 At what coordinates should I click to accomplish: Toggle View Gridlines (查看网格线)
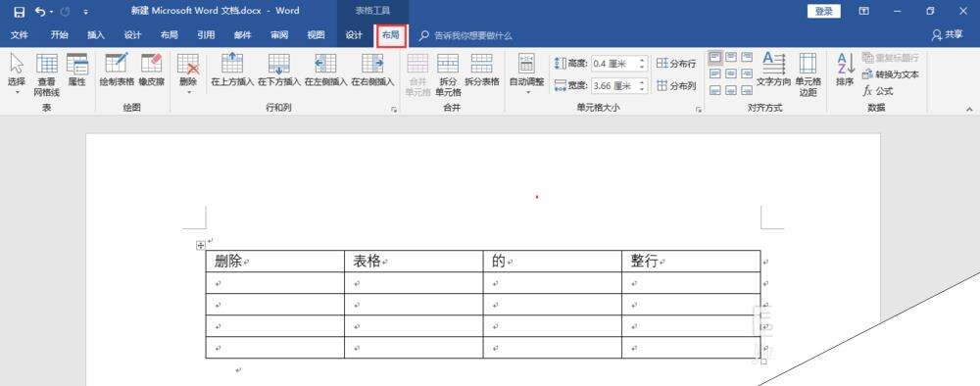pyautogui.click(x=47, y=75)
